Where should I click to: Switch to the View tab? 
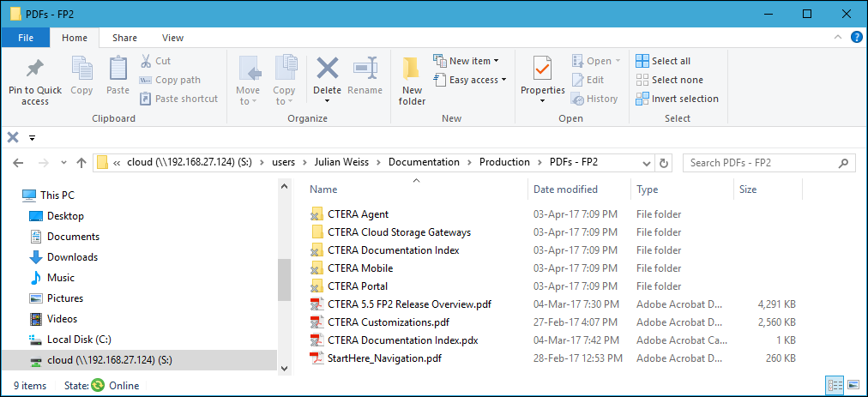pos(172,38)
